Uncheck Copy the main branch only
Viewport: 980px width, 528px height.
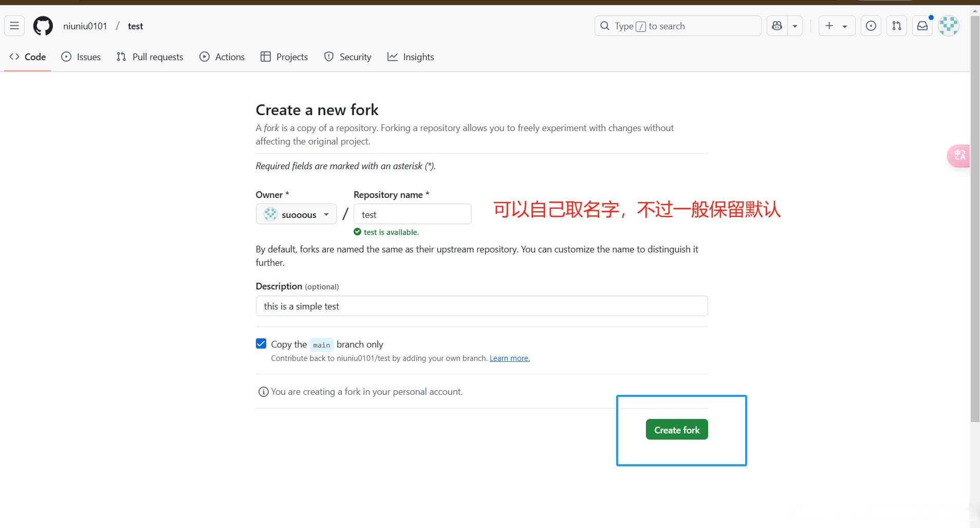pos(261,343)
